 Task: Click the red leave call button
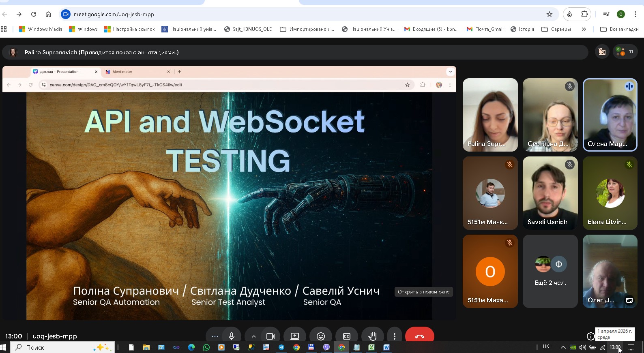(x=419, y=336)
